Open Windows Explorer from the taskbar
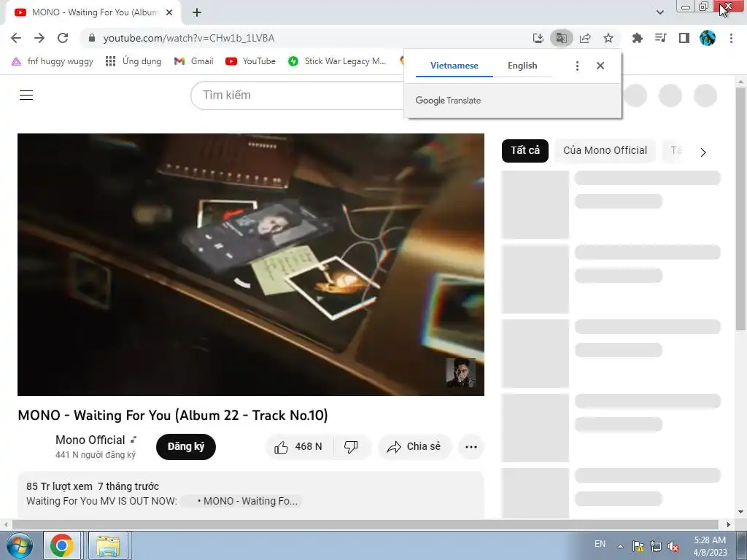747x560 pixels. (x=108, y=545)
